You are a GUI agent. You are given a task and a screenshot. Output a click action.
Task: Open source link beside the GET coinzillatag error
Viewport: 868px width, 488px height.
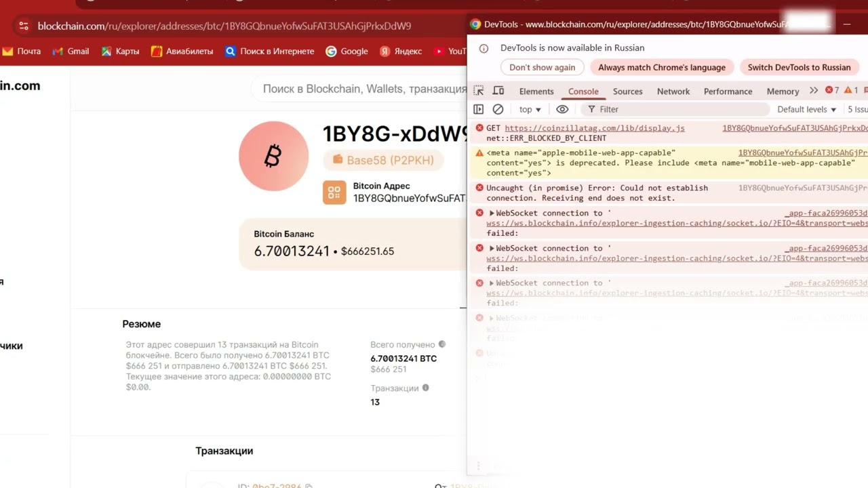pyautogui.click(x=795, y=128)
